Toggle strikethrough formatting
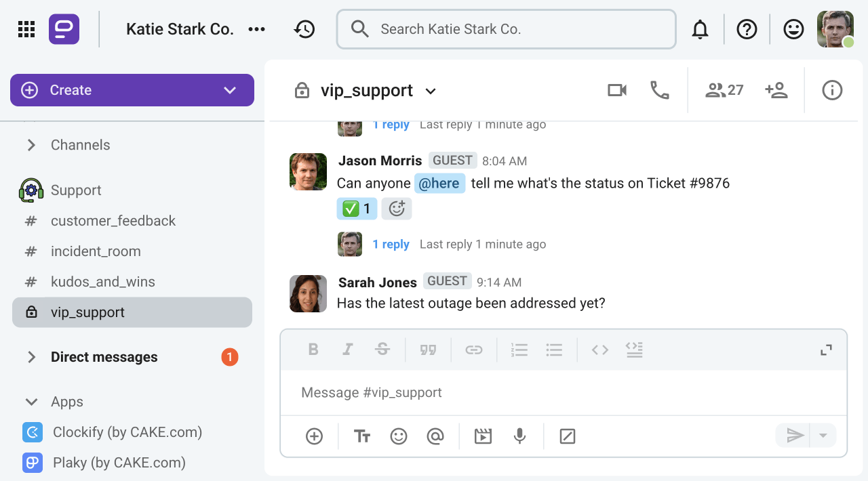 point(382,350)
